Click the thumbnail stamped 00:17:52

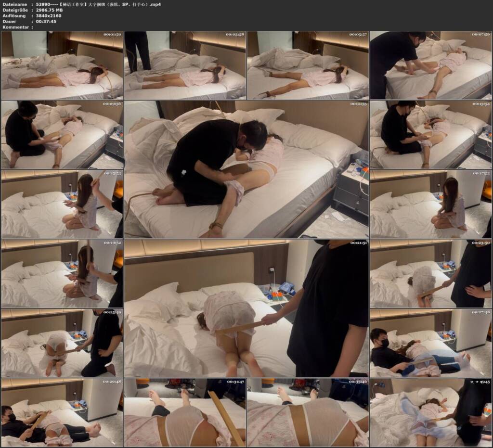coord(431,204)
